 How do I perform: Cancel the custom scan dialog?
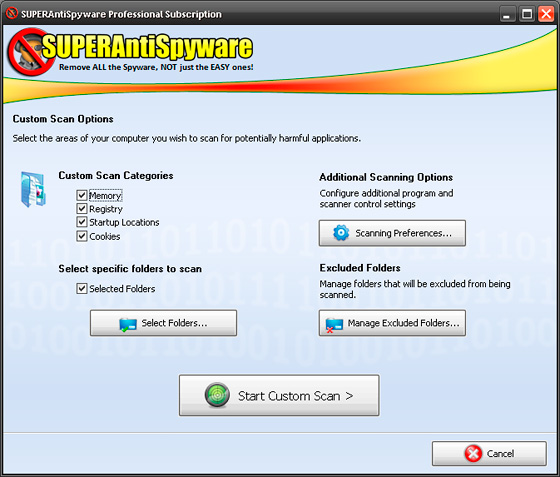(x=489, y=453)
